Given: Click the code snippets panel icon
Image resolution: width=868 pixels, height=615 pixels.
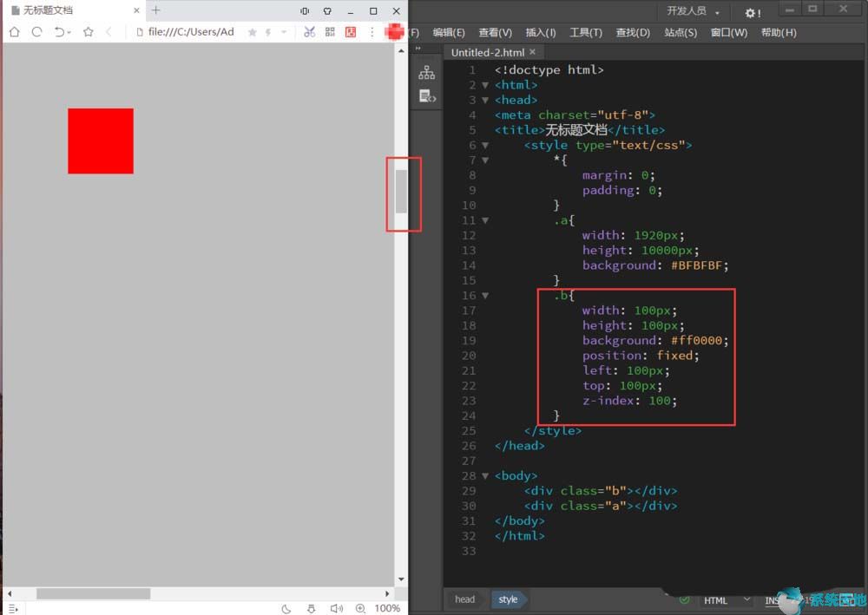Looking at the screenshot, I should 427,96.
